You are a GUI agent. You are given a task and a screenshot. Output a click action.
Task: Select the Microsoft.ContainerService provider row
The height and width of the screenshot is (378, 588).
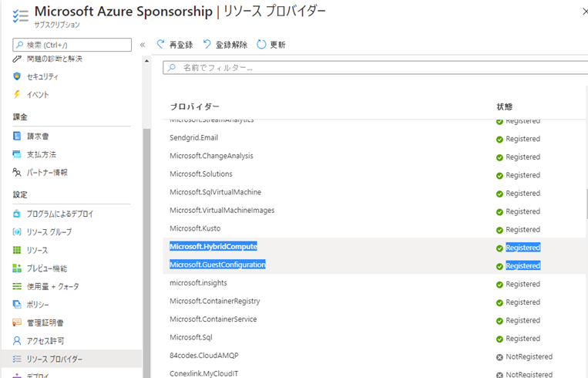coord(375,319)
